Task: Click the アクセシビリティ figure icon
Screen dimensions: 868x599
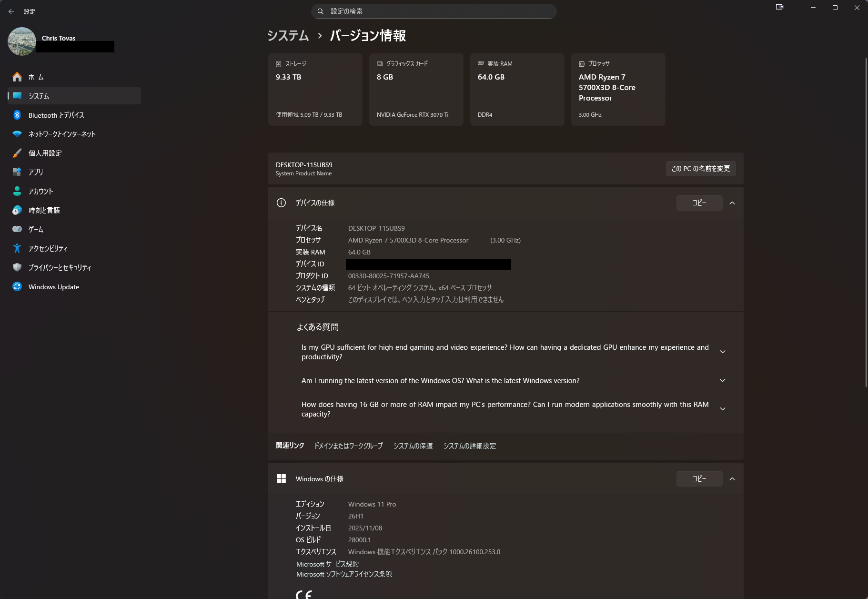Action: (x=17, y=248)
